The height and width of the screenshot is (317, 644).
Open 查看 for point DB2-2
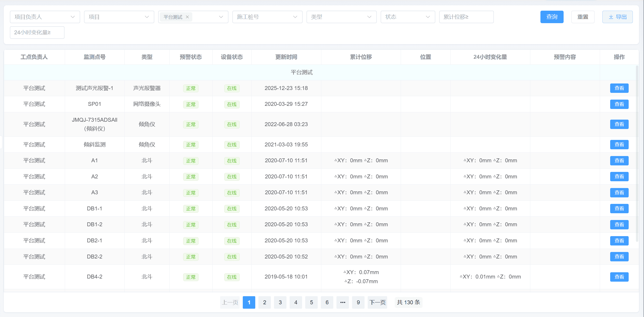pyautogui.click(x=619, y=257)
